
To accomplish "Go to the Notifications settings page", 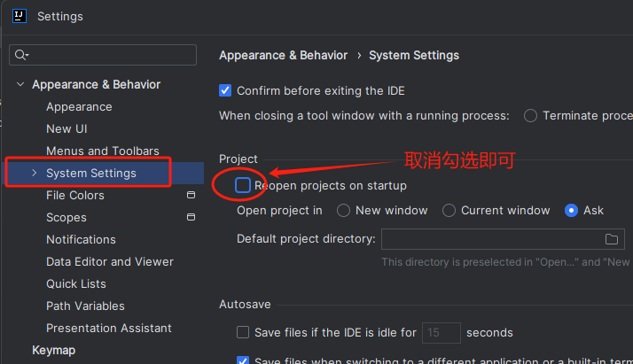I will [x=81, y=239].
